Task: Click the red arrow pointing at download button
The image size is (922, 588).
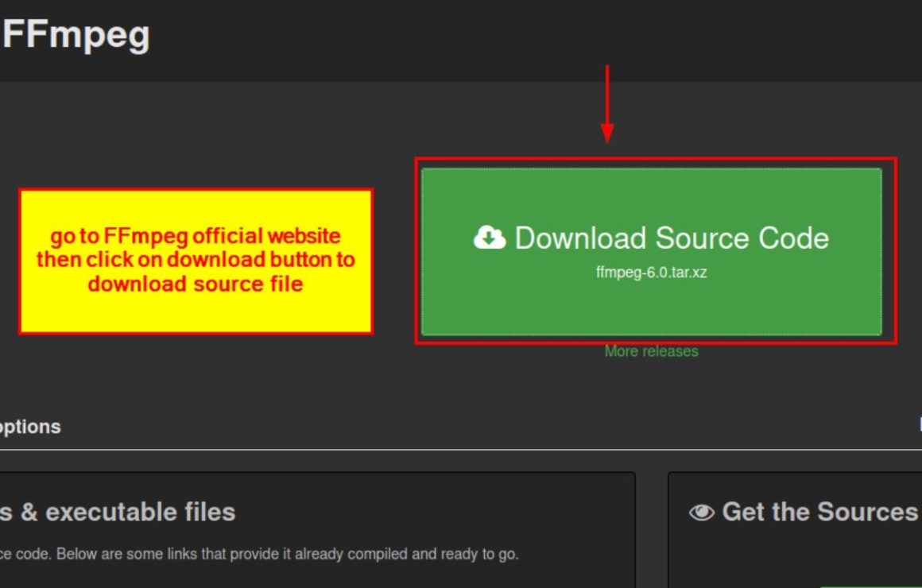Action: point(607,103)
